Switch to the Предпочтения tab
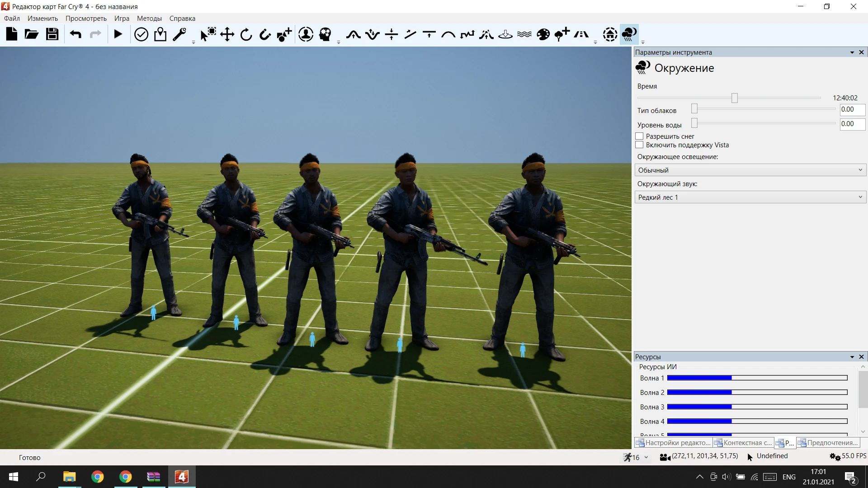868x488 pixels. [828, 443]
